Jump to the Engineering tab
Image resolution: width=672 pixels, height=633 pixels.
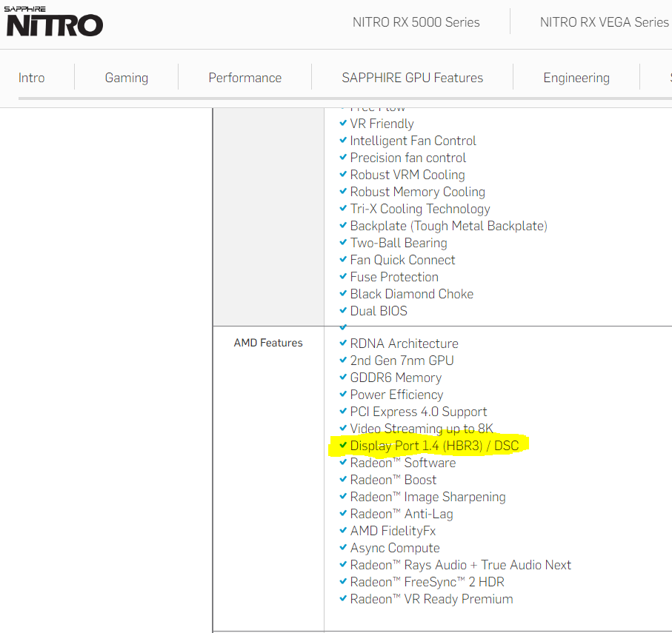[x=576, y=78]
